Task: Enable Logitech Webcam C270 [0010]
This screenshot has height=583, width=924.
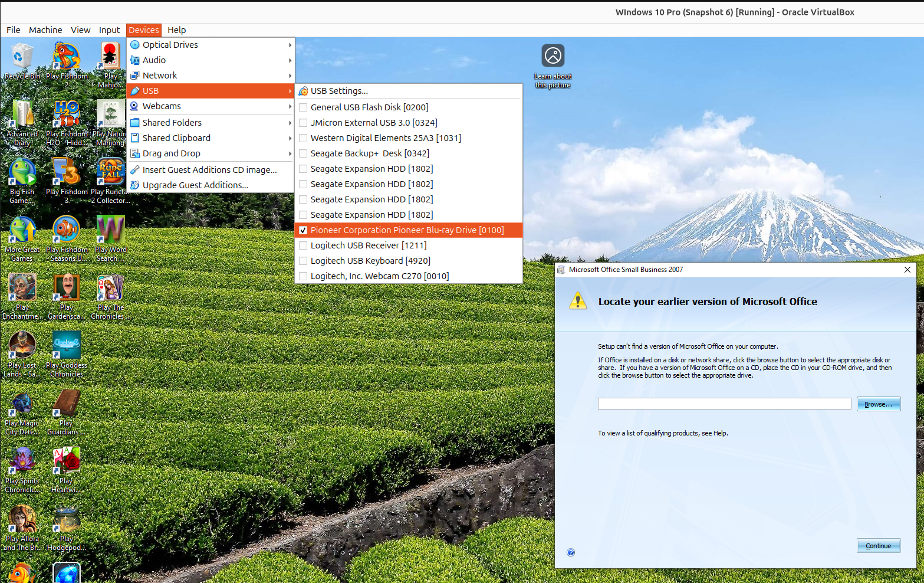Action: [x=408, y=276]
